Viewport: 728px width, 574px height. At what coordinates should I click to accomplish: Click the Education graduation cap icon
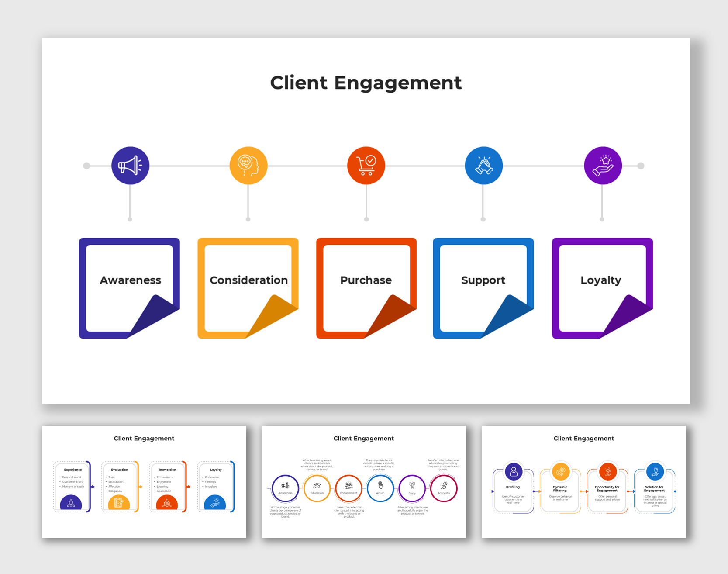pyautogui.click(x=317, y=486)
